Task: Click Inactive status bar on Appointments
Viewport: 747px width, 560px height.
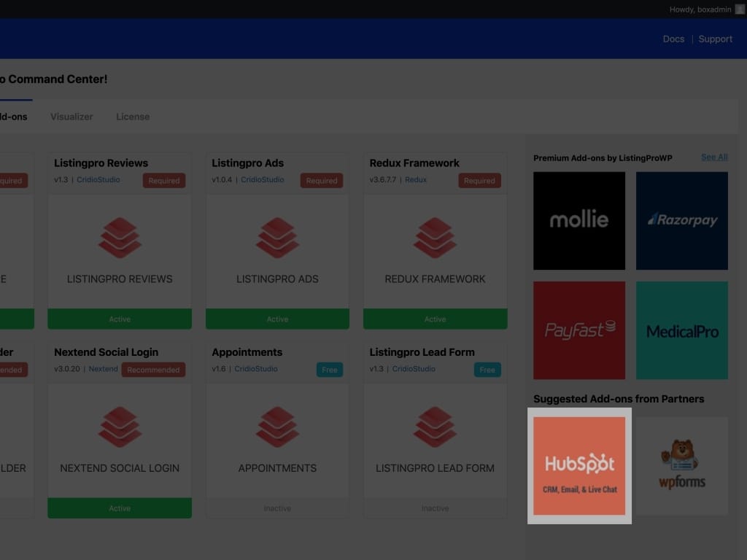Action: click(277, 508)
